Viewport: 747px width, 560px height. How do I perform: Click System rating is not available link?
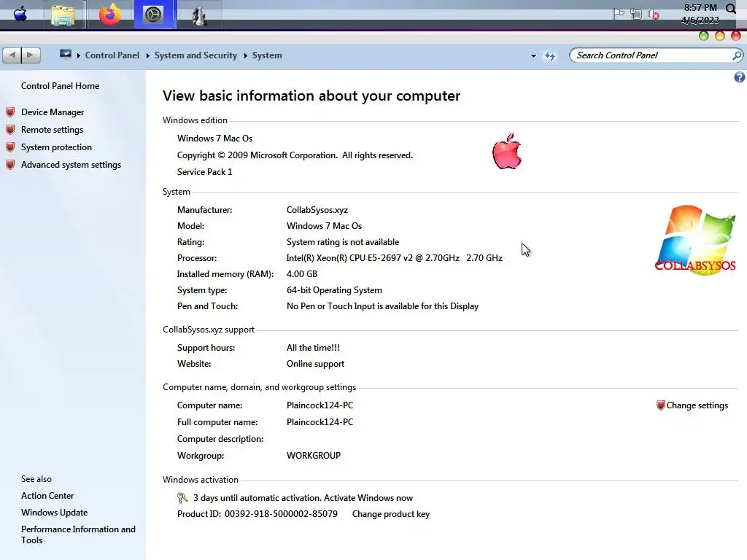343,242
